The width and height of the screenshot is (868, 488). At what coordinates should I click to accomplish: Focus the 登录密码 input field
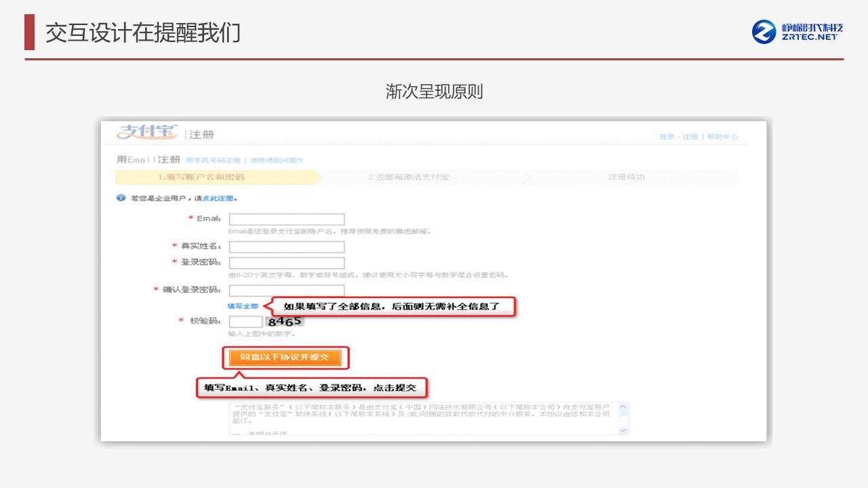pos(287,263)
